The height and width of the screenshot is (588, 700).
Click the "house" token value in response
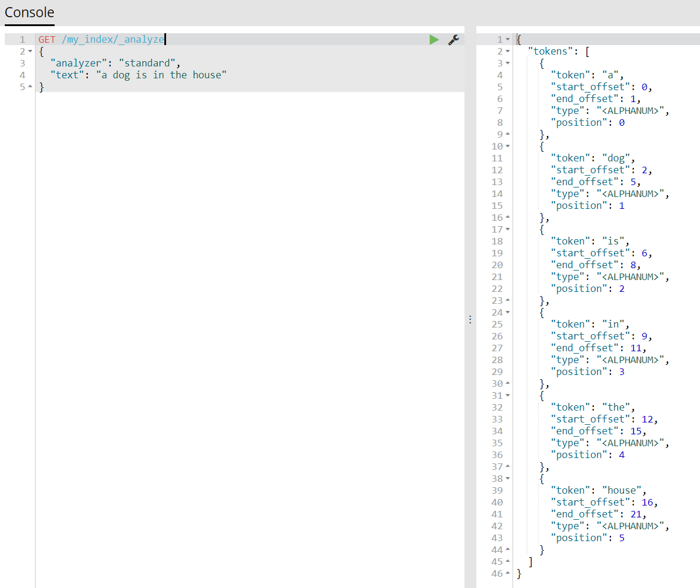pyautogui.click(x=622, y=490)
